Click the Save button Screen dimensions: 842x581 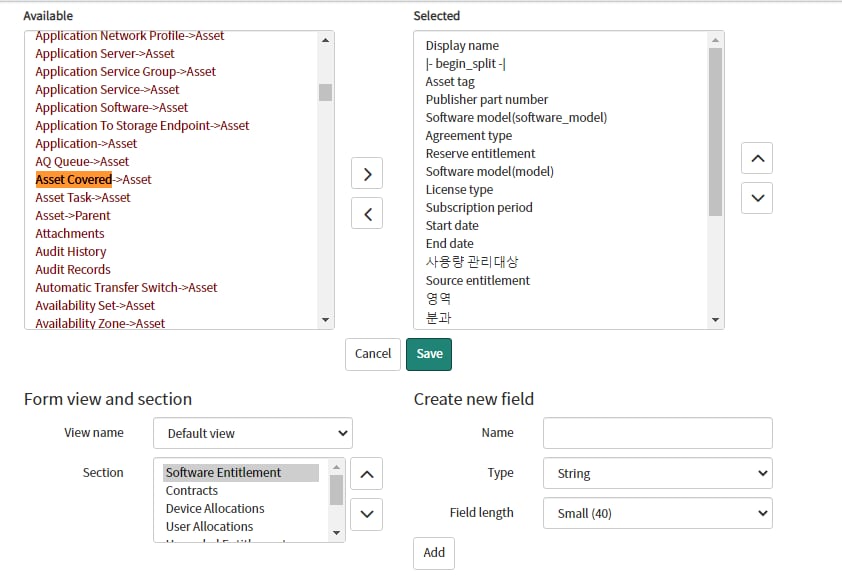(x=429, y=354)
